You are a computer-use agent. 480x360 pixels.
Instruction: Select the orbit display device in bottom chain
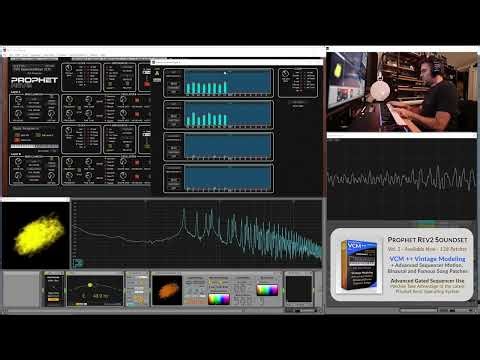[95, 290]
